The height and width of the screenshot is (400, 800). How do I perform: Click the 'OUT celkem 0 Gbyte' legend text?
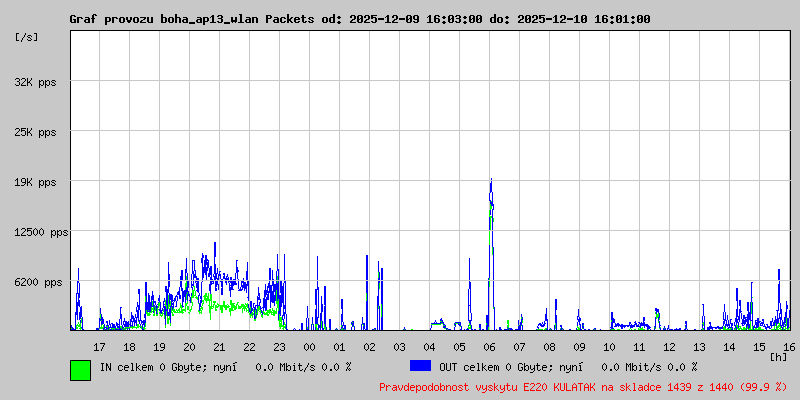tap(493, 367)
